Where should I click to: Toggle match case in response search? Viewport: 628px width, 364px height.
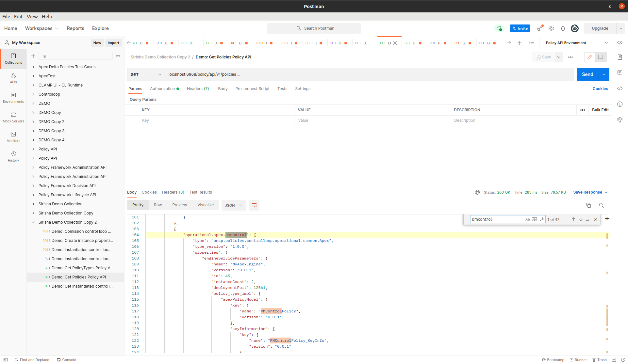(527, 219)
